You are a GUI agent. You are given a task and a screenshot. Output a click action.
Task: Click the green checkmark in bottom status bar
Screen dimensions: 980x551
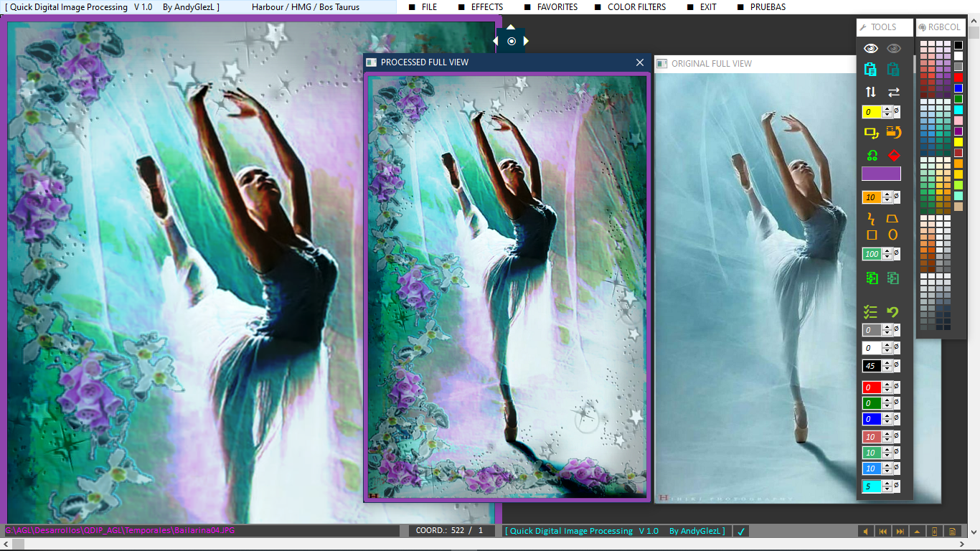(x=743, y=531)
